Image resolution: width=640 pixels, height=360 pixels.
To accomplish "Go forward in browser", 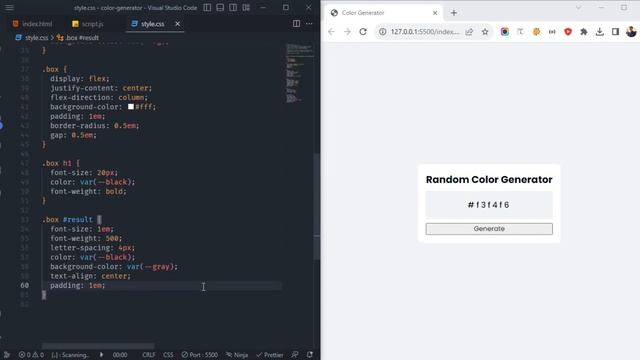I will [347, 32].
